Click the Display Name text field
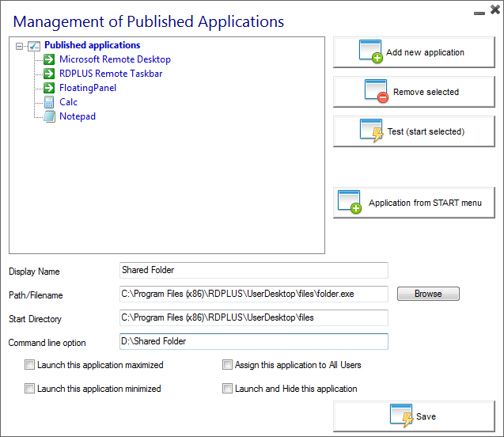This screenshot has height=437, width=504. pos(253,271)
